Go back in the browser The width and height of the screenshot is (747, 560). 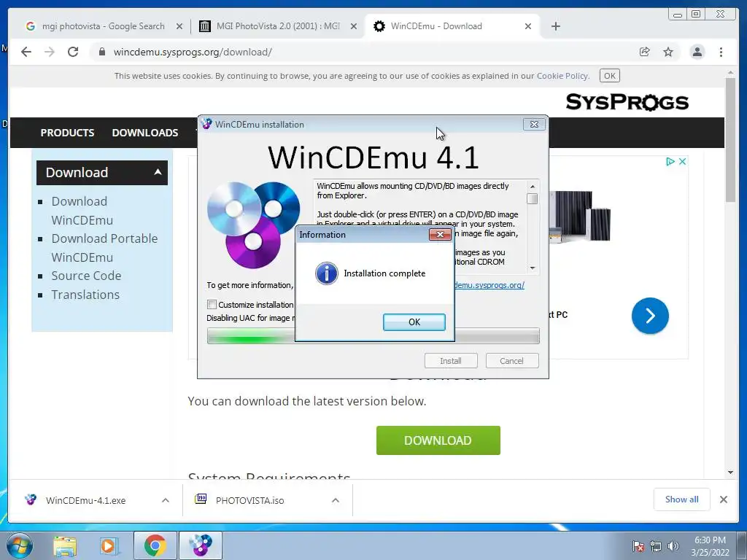26,52
